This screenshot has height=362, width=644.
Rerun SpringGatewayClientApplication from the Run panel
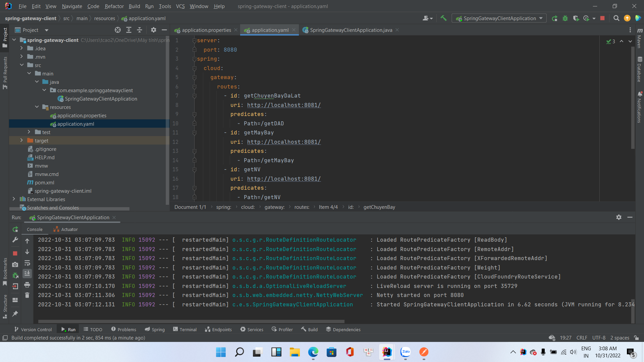(x=15, y=229)
